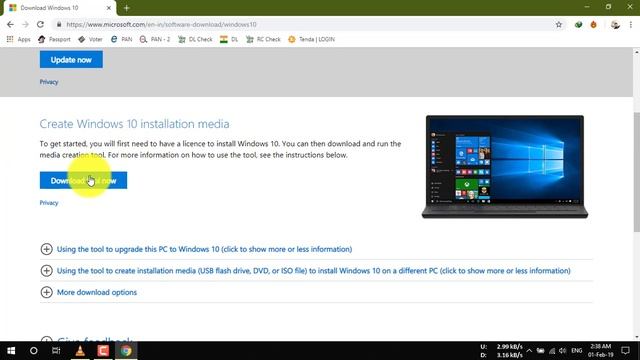Open the Voter bookmark
Viewport: 640px width, 360px height.
click(90, 39)
